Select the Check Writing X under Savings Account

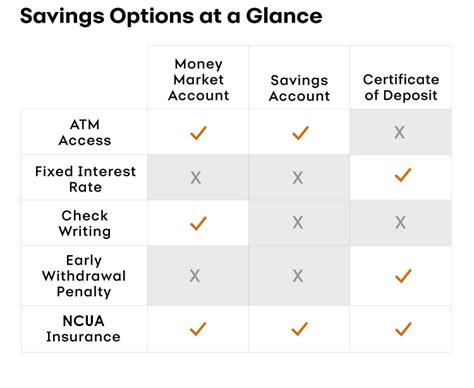pyautogui.click(x=298, y=222)
